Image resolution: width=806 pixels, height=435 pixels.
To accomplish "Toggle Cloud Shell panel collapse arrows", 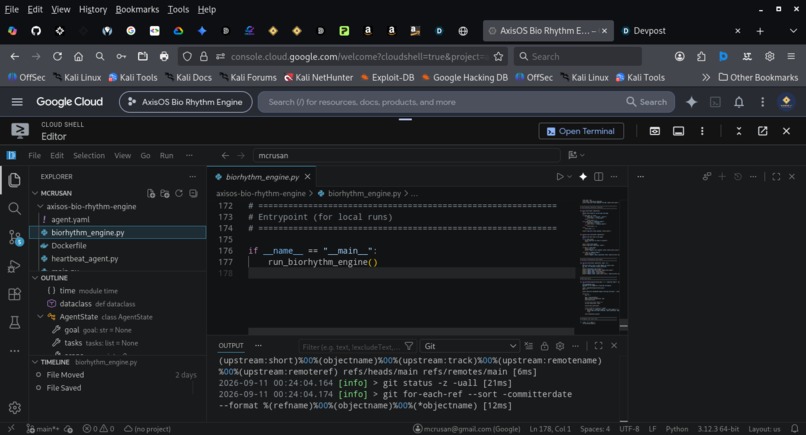I will coord(739,131).
